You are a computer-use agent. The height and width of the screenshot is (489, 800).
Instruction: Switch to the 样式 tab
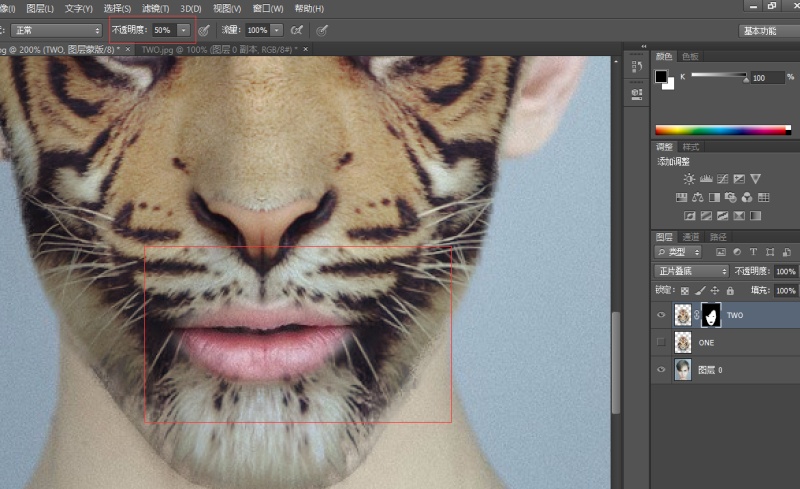[691, 147]
